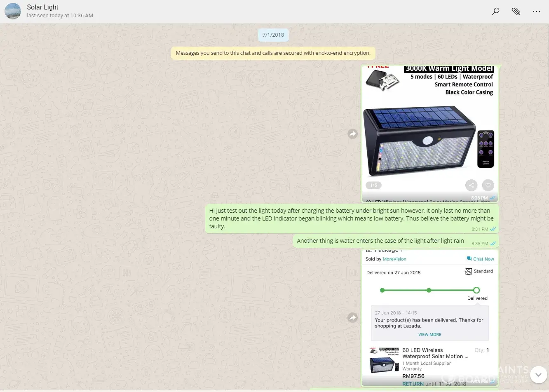The width and height of the screenshot is (549, 392).
Task: Forward the solar light product image
Action: point(352,134)
